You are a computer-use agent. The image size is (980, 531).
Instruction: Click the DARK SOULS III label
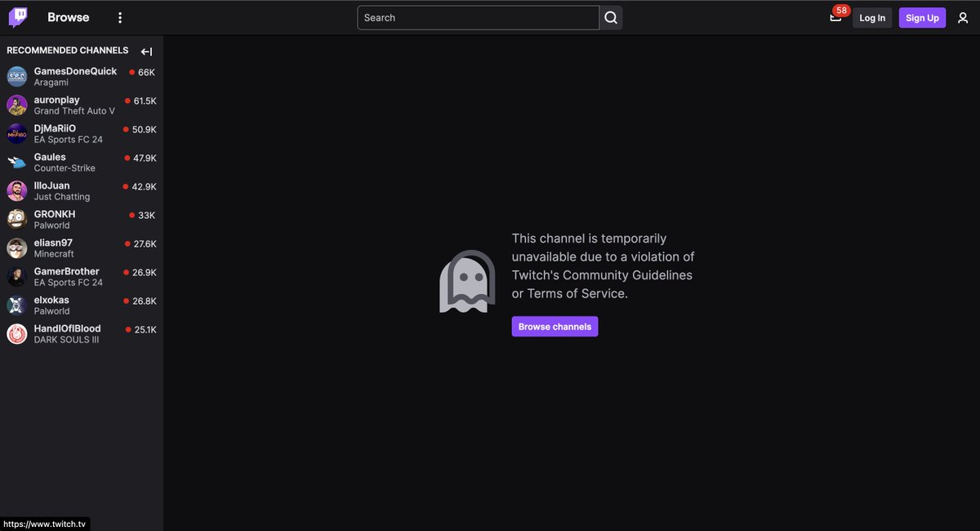click(66, 340)
